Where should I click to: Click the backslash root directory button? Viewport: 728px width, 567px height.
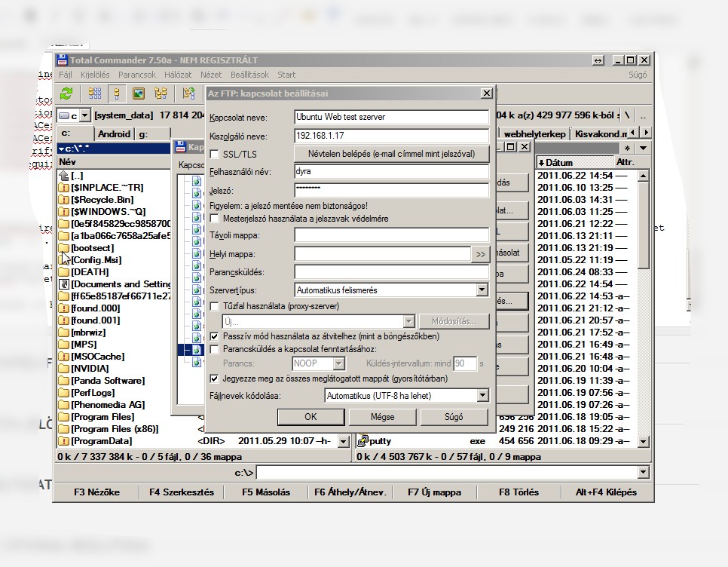[x=627, y=115]
